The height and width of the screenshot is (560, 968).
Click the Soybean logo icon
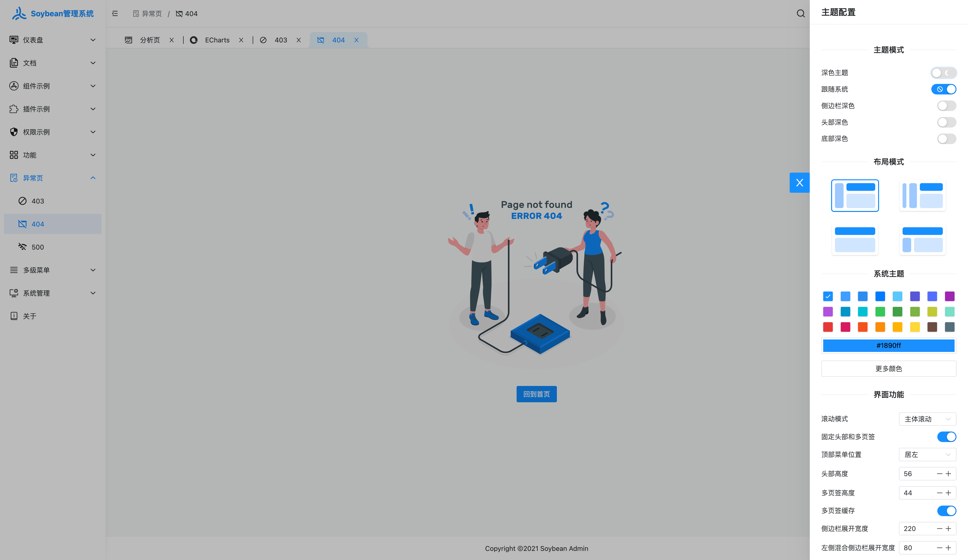click(x=19, y=13)
